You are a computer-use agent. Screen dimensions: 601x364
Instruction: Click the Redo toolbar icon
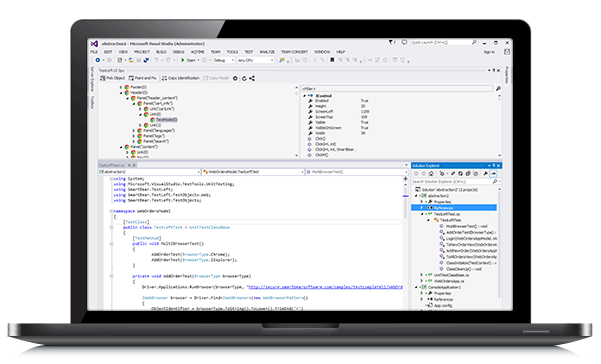(168, 60)
